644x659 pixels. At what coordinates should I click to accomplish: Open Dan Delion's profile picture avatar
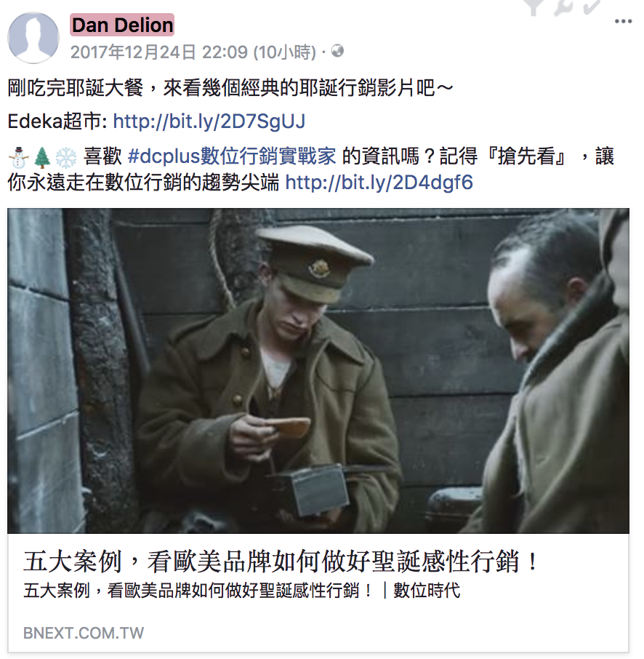coord(33,38)
